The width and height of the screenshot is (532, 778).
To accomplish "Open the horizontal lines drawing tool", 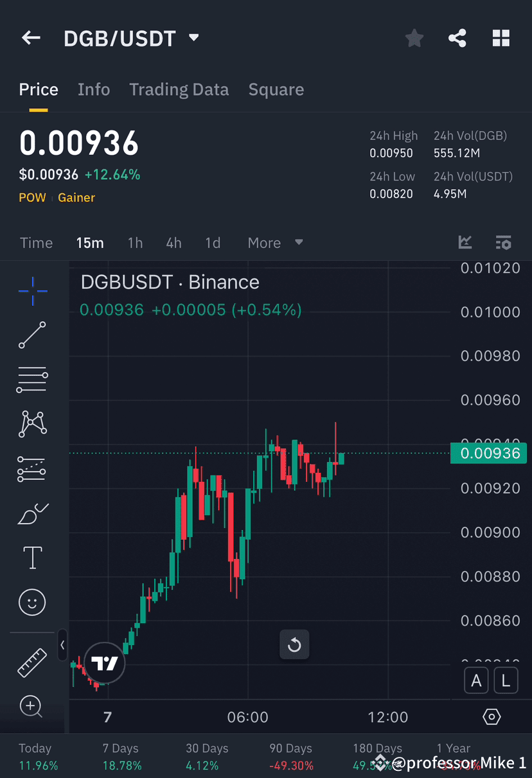I will tap(32, 379).
